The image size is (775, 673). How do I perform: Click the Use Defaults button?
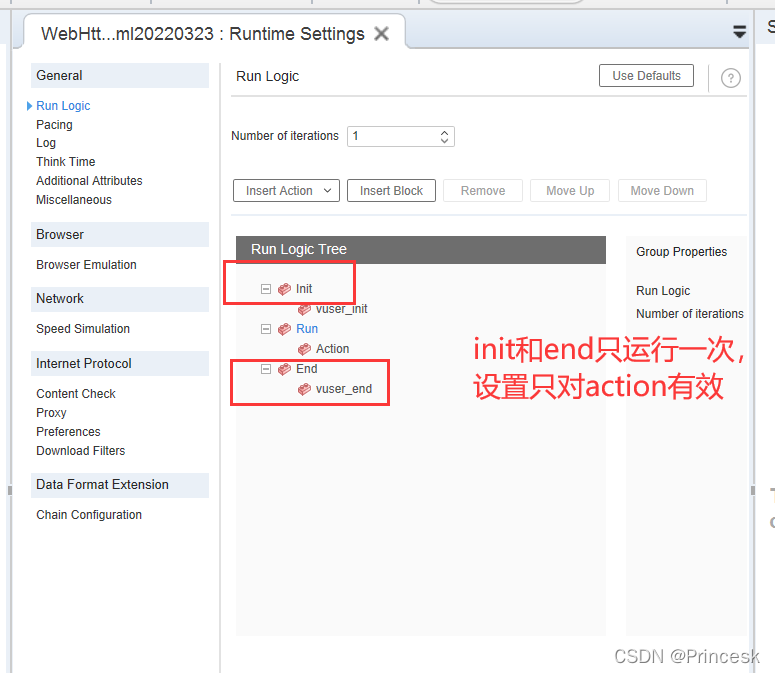(x=646, y=76)
